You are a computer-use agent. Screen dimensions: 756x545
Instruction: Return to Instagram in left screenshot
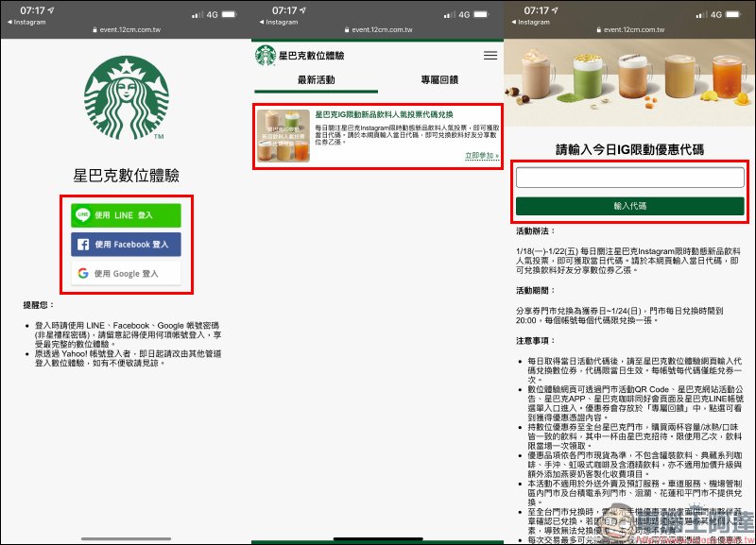[26, 22]
